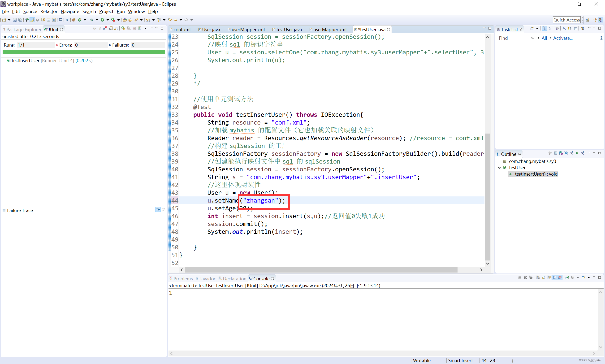Select testInsertUser JUnit test result
The height and width of the screenshot is (364, 605).
tap(50, 61)
